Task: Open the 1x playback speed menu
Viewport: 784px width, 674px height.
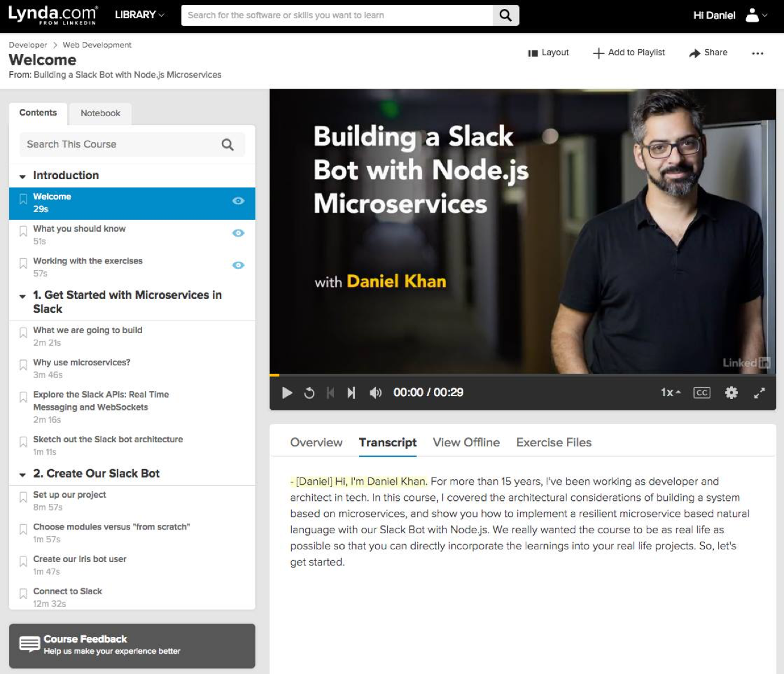Action: point(671,393)
